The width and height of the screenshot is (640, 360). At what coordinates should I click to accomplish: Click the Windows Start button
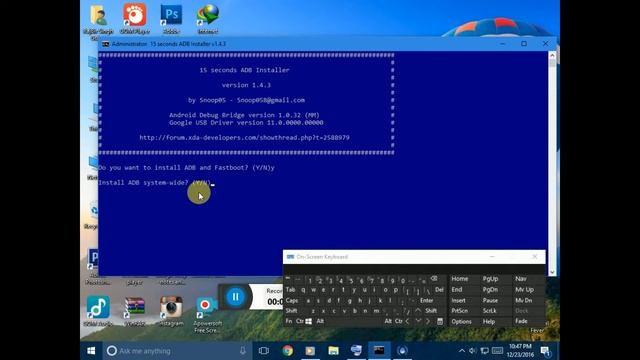(x=91, y=351)
